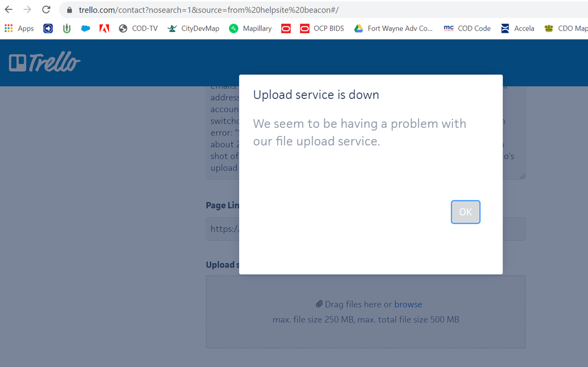Open the Fort Wayne Adv Co bookmark

point(393,28)
